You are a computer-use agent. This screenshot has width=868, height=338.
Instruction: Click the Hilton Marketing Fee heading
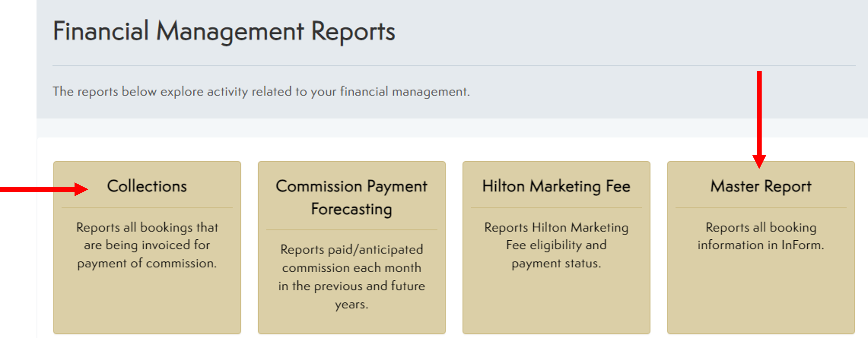coord(556,185)
